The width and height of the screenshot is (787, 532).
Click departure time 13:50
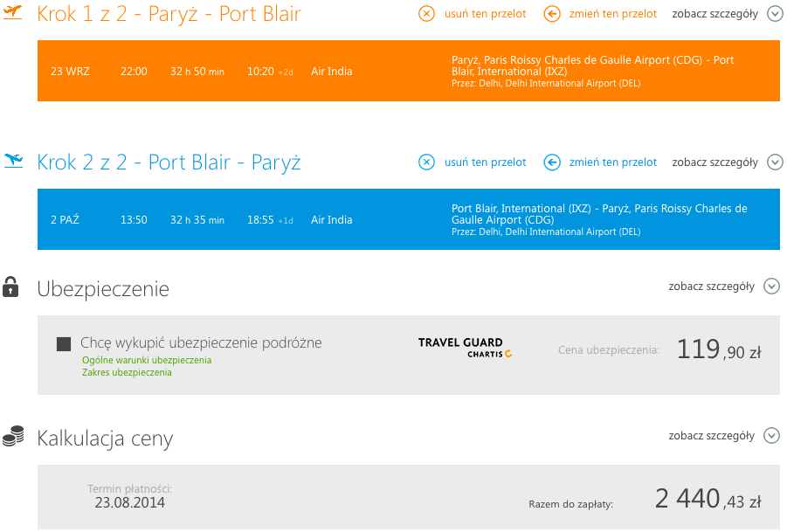point(134,220)
